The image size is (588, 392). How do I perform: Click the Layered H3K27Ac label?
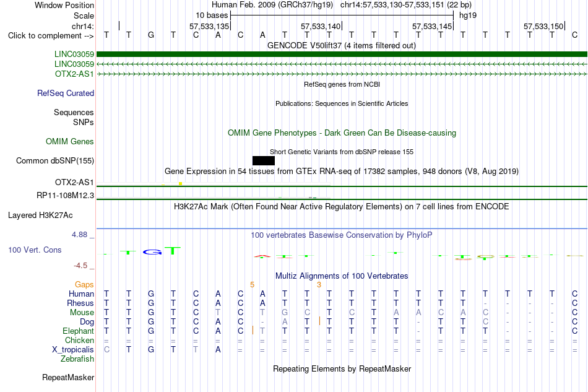tap(40, 216)
